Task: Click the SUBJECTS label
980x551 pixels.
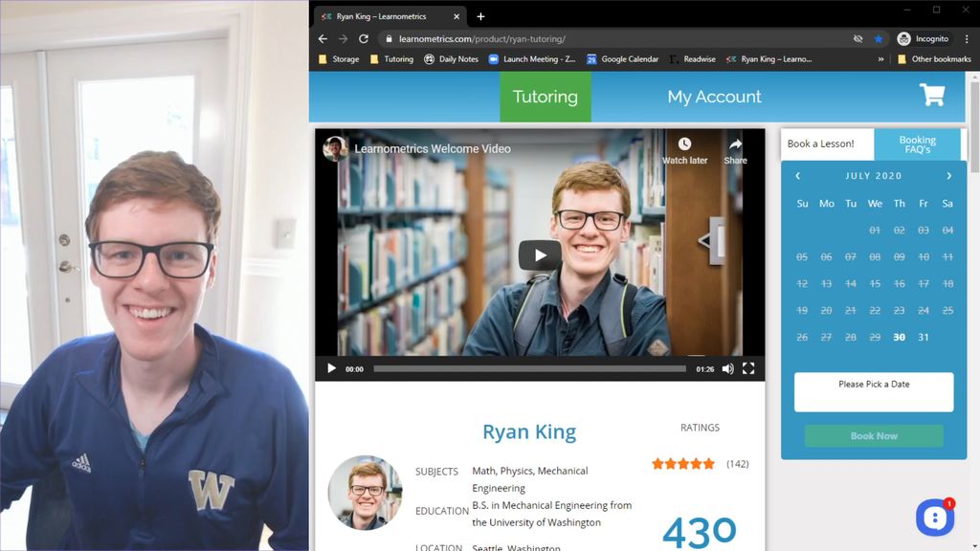Action: click(x=436, y=472)
